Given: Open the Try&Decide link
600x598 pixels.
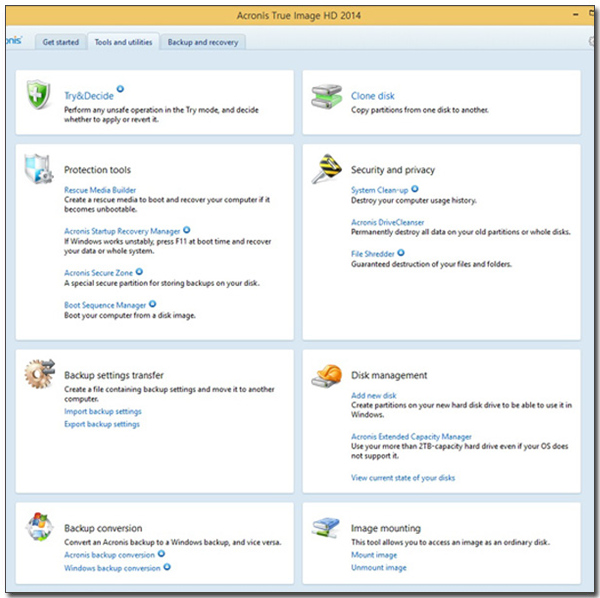Looking at the screenshot, I should pos(89,96).
